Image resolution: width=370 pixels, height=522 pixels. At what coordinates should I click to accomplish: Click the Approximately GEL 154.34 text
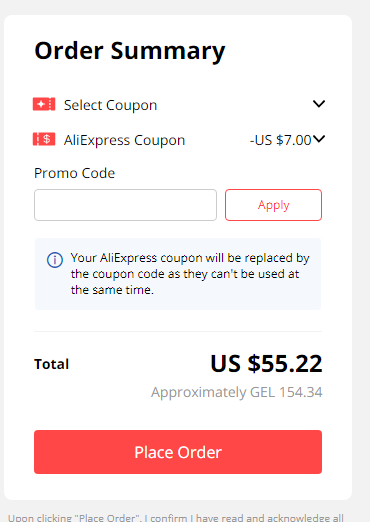click(237, 392)
